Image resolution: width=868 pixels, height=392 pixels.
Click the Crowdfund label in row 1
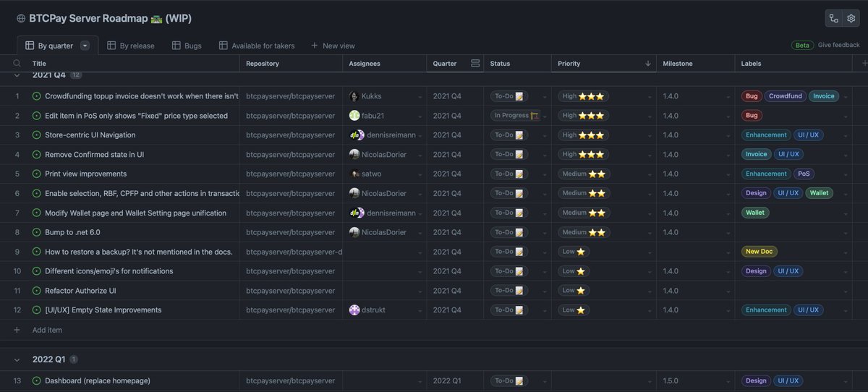pyautogui.click(x=786, y=96)
